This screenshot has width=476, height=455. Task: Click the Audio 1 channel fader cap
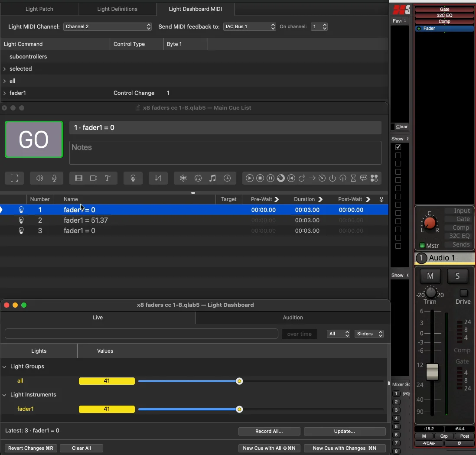coord(432,371)
